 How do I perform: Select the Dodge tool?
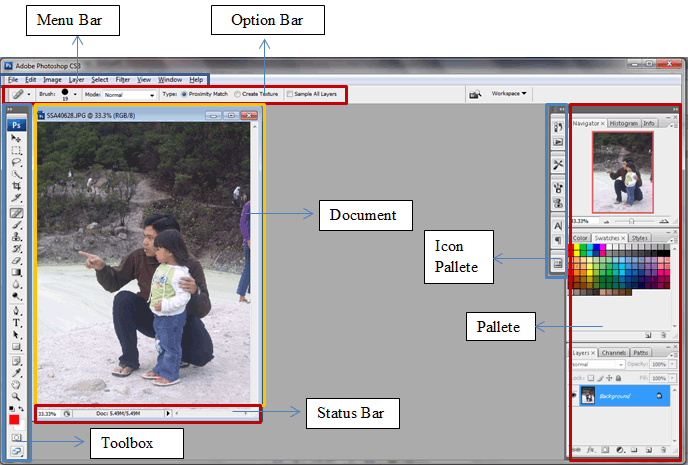click(16, 296)
